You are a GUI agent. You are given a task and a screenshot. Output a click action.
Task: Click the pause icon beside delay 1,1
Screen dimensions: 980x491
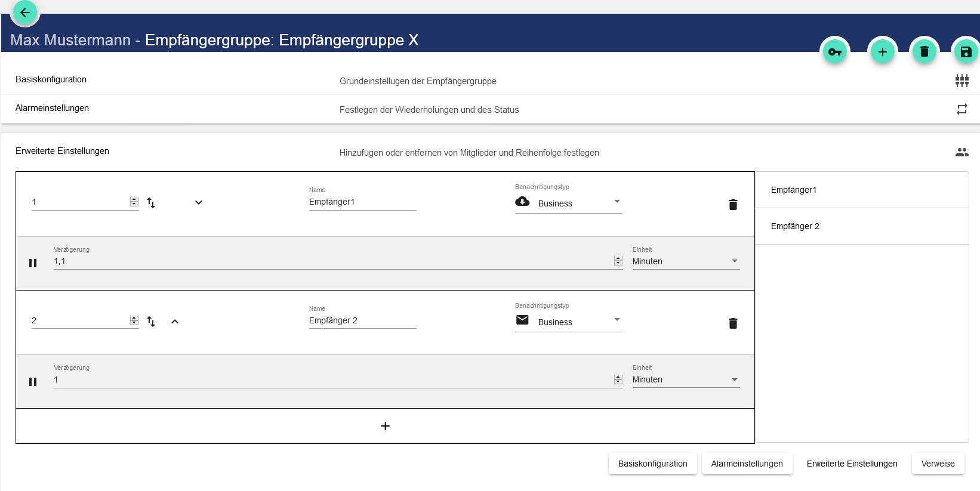click(x=33, y=263)
